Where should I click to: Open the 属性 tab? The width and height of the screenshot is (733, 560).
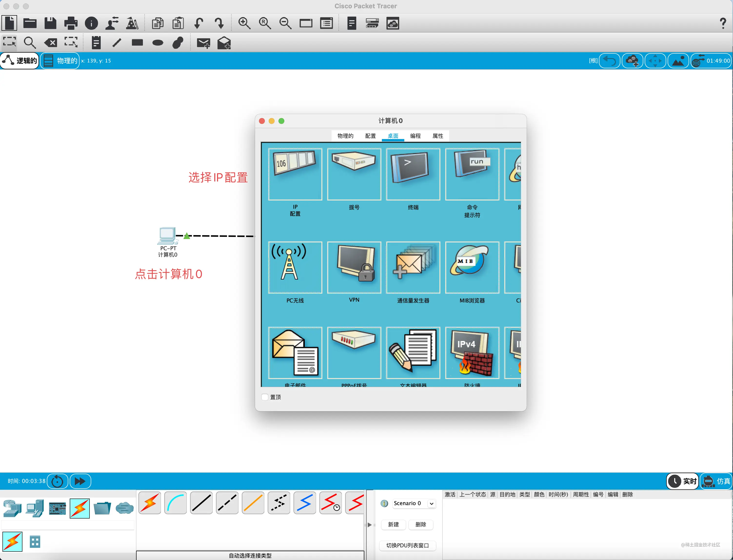438,136
